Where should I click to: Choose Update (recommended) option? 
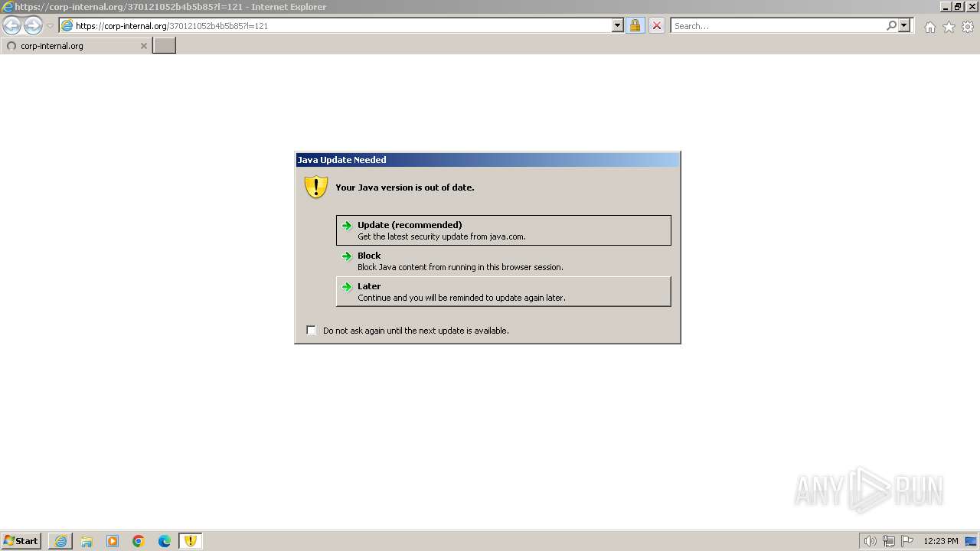pyautogui.click(x=504, y=230)
